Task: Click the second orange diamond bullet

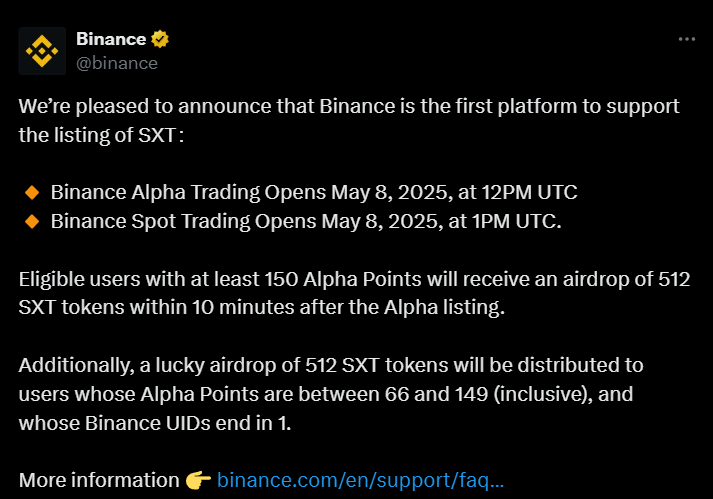Action: [x=32, y=222]
